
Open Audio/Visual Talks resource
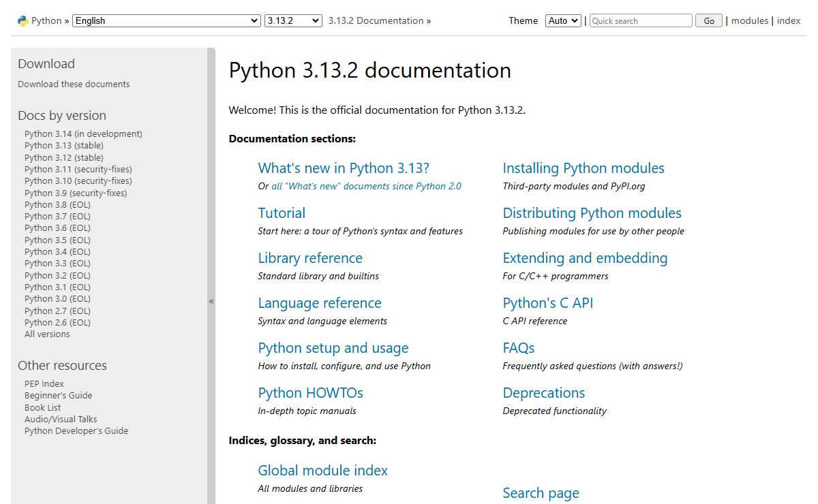[61, 420]
